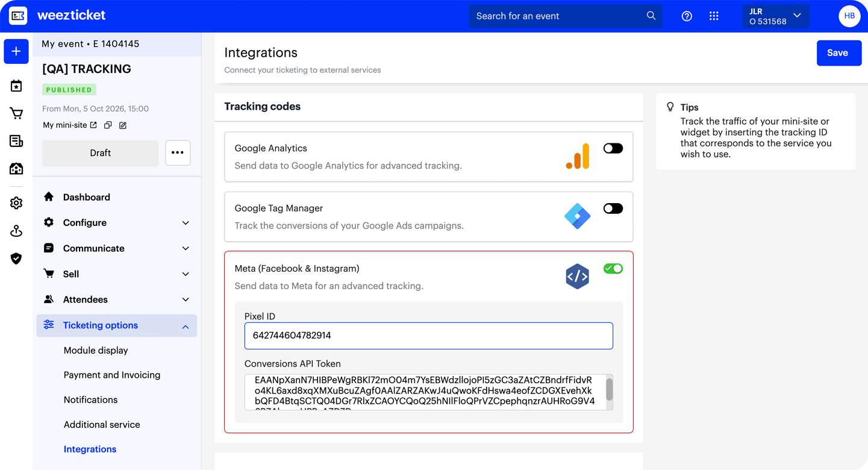Click the help question mark icon

click(x=686, y=16)
